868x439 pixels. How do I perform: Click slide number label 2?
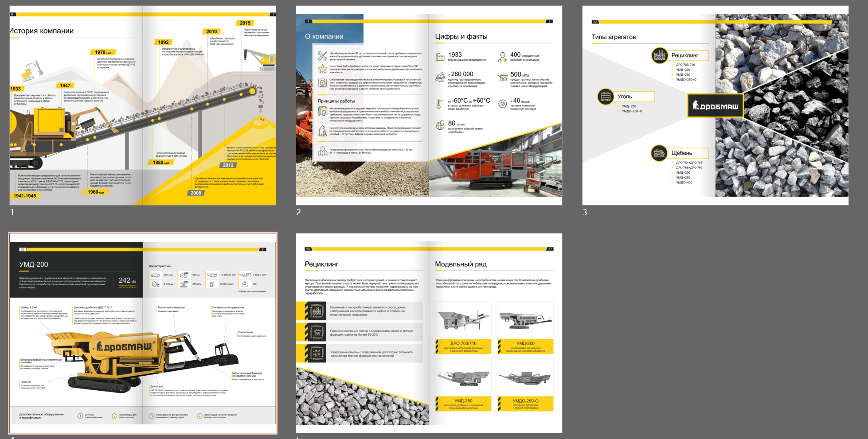[x=298, y=213]
